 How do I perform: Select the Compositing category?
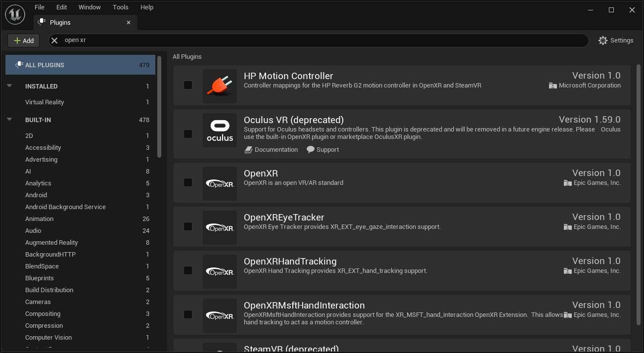click(80, 314)
